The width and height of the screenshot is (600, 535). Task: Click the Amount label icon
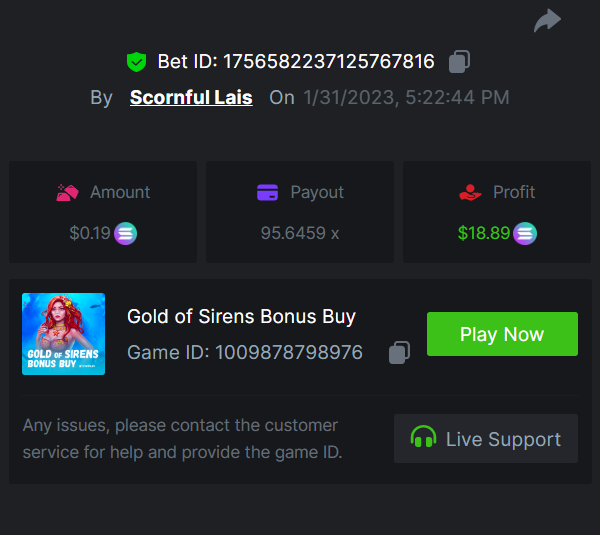(x=67, y=192)
